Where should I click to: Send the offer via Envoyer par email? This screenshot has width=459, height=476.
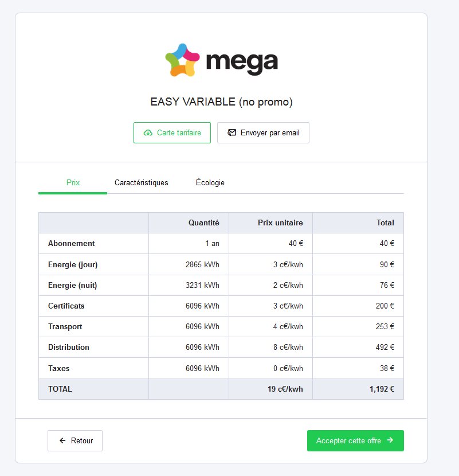pyautogui.click(x=263, y=132)
